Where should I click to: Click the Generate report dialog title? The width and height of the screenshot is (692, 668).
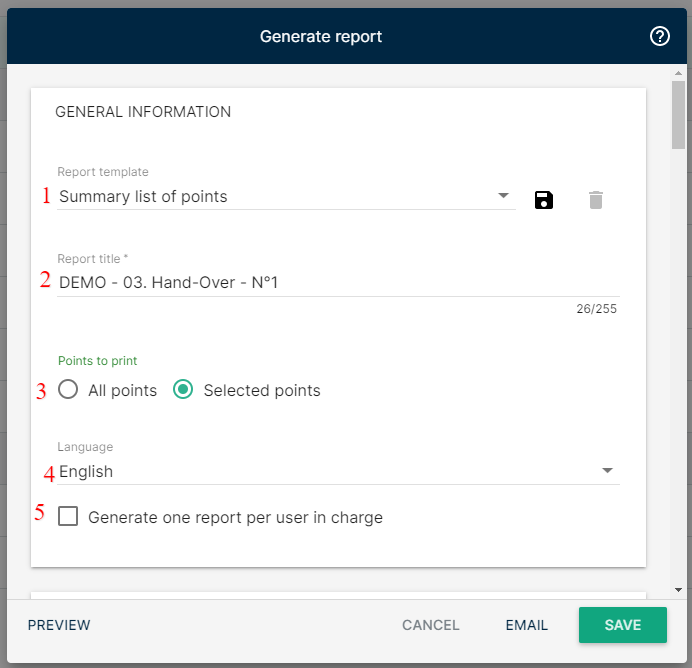tap(321, 37)
